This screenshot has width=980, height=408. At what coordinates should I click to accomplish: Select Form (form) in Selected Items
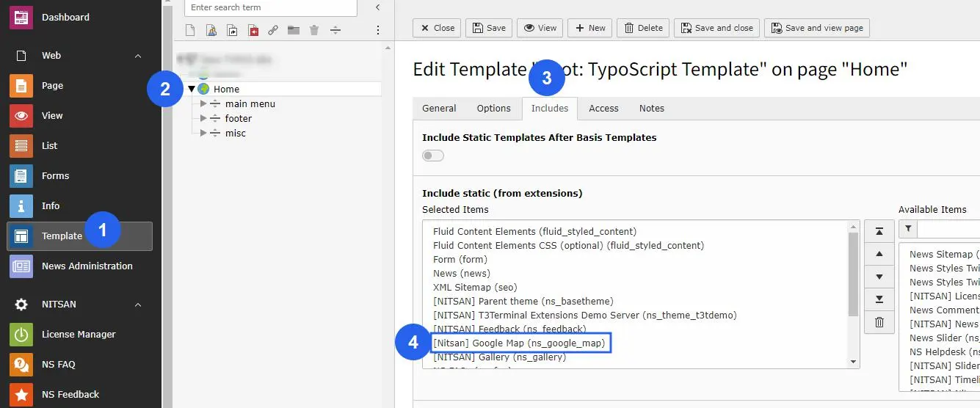pyautogui.click(x=460, y=260)
